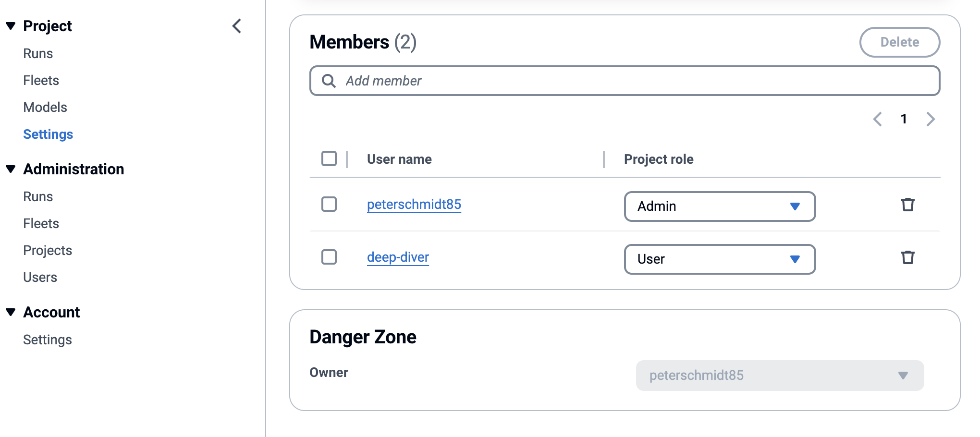This screenshot has width=980, height=437.
Task: Select the deep-diver row checkbox
Action: pos(329,257)
